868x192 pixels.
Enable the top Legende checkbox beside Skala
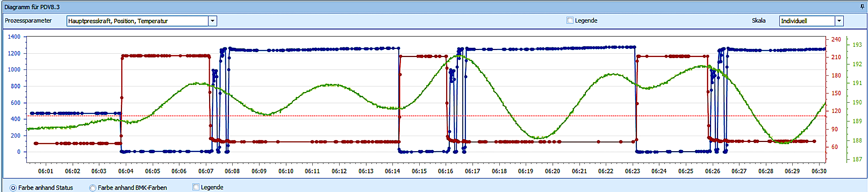click(x=570, y=21)
